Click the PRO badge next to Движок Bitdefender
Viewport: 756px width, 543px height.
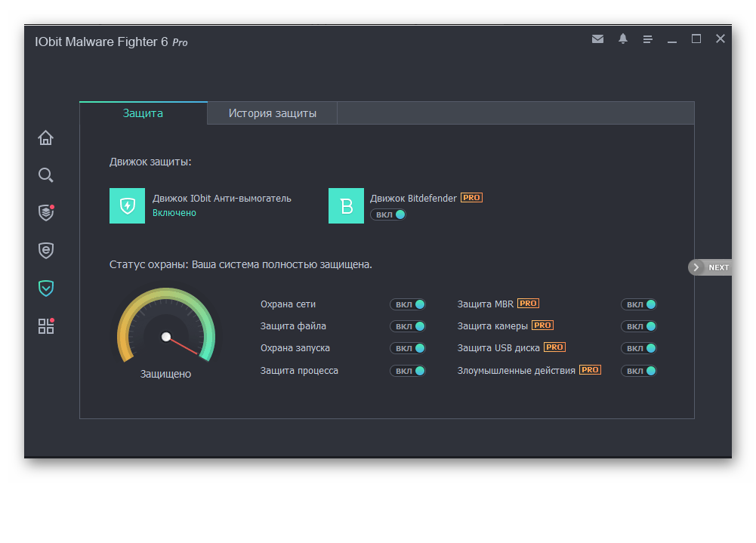[471, 198]
